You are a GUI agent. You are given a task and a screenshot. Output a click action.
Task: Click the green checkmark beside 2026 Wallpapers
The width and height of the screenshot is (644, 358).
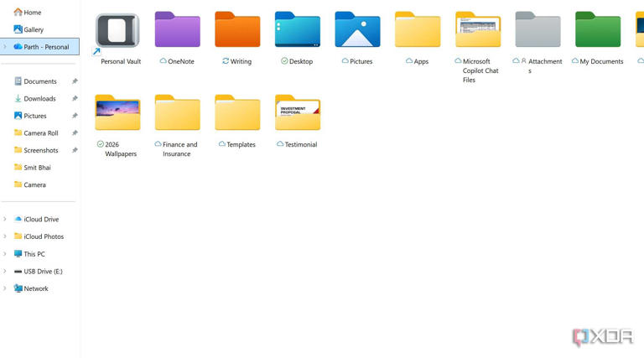click(x=101, y=144)
